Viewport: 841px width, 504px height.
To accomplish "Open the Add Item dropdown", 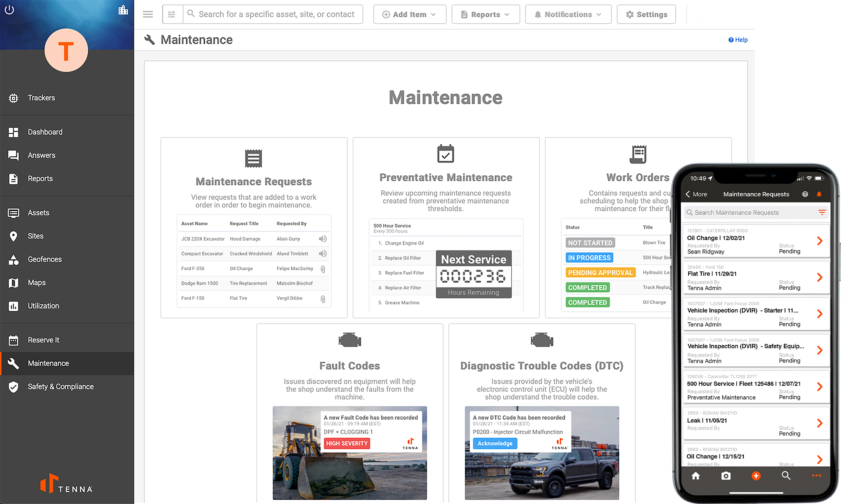I will 410,14.
